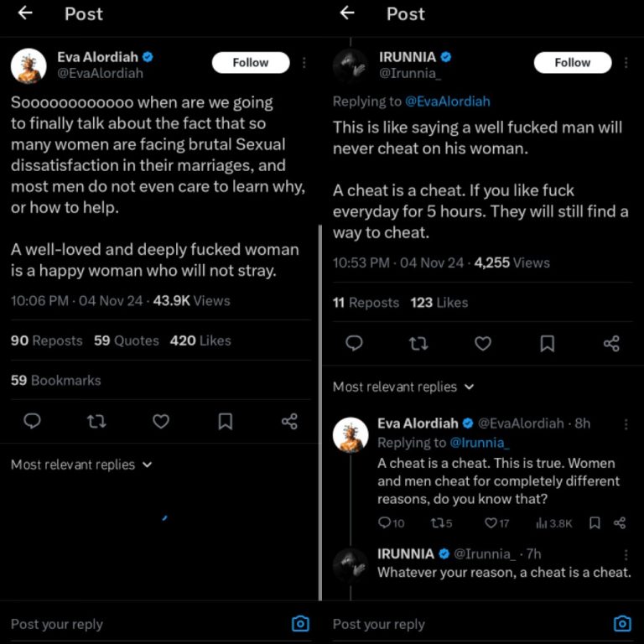Open more options on Eva Alordiah's post
644x644 pixels.
pos(304,63)
